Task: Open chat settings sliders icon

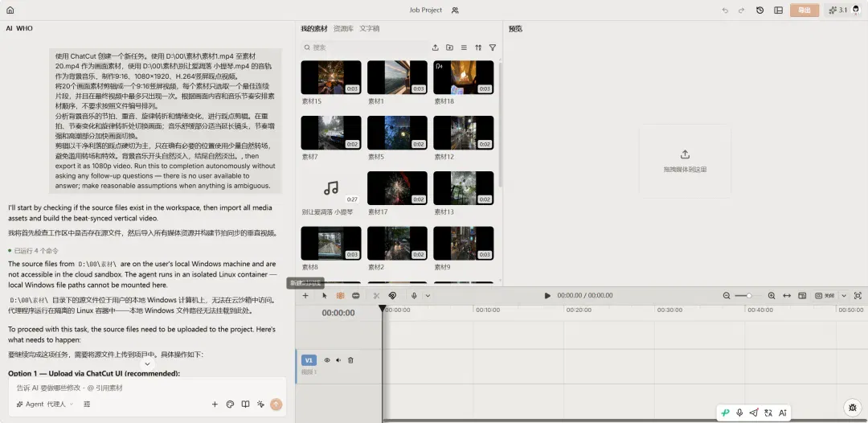Action: coord(87,405)
